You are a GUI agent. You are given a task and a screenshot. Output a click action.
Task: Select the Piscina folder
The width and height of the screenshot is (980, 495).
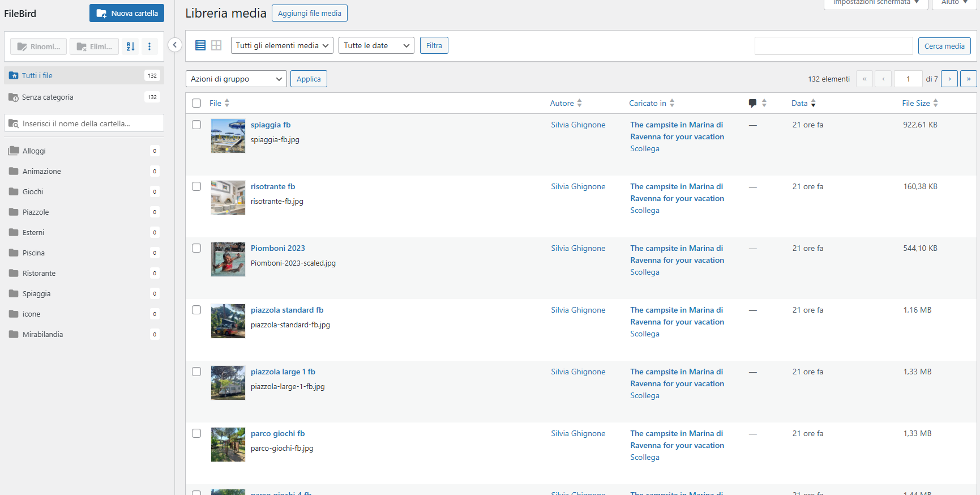(x=34, y=253)
